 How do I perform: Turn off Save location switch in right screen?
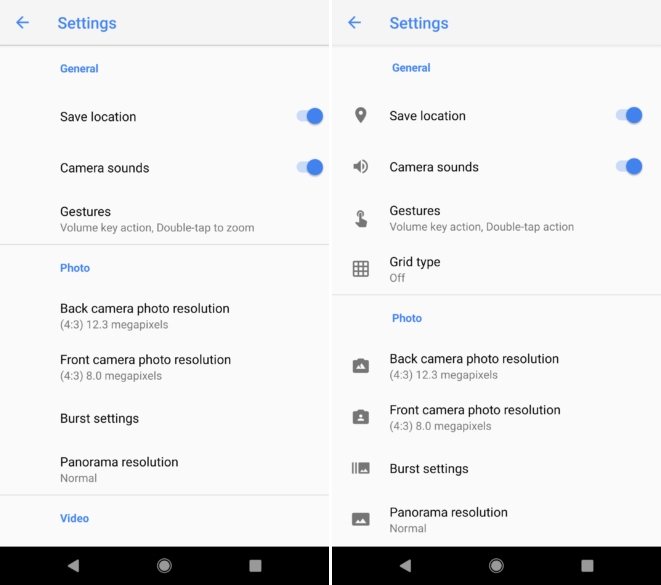tap(629, 116)
